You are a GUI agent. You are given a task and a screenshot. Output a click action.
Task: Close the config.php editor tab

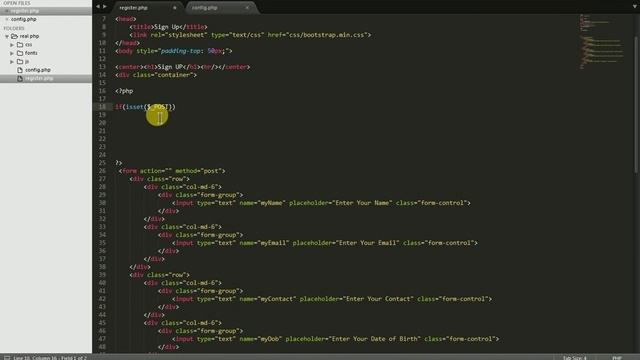click(x=247, y=8)
